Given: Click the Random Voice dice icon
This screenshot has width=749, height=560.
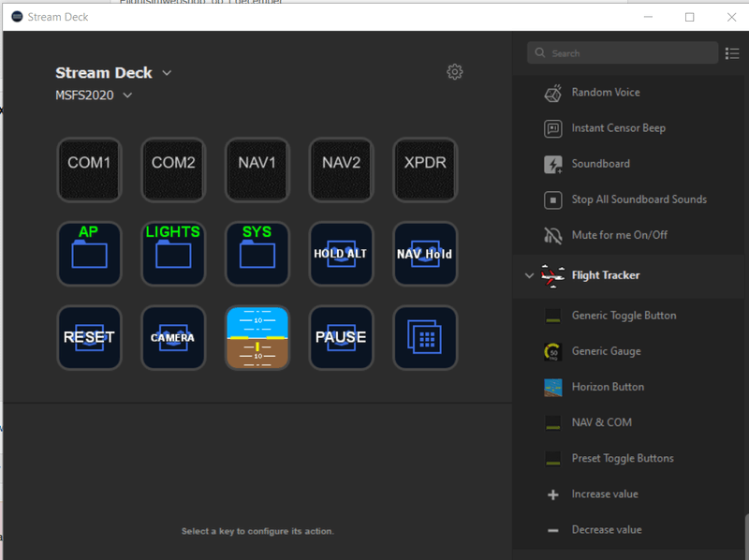Looking at the screenshot, I should [x=552, y=93].
